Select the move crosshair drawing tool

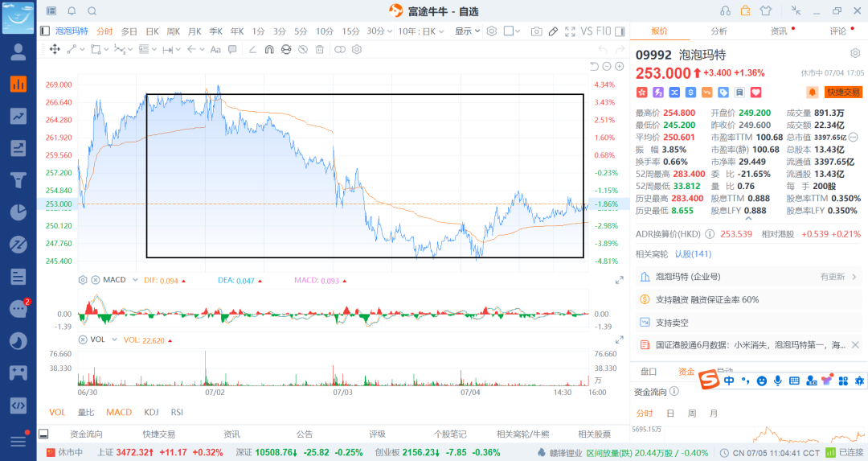[x=55, y=49]
